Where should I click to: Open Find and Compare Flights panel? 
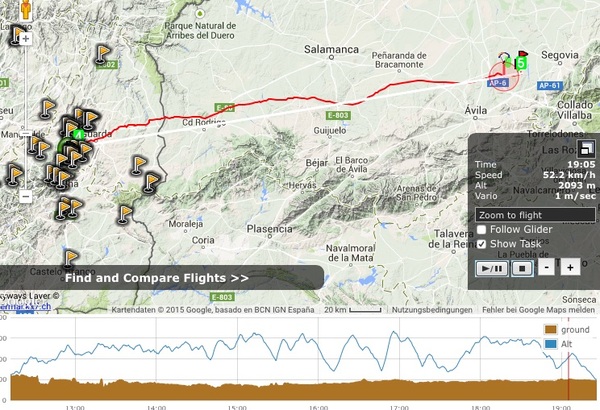pos(157,278)
